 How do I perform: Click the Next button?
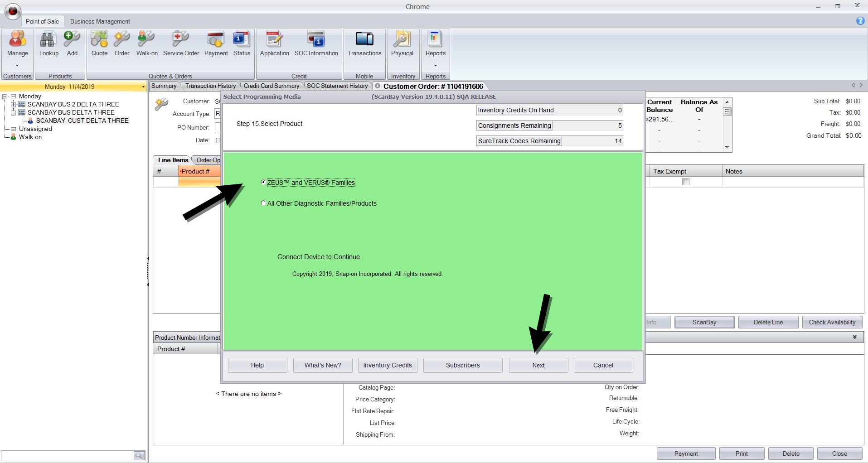538,365
